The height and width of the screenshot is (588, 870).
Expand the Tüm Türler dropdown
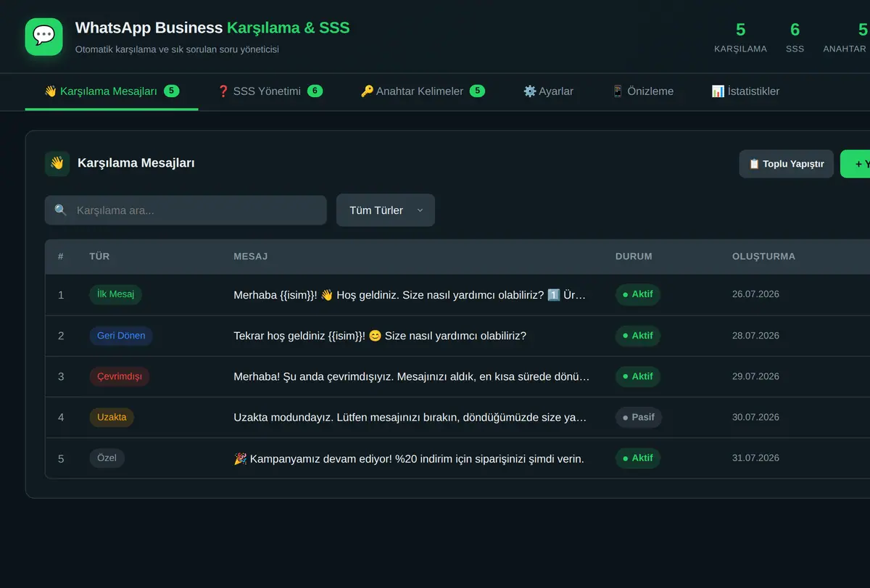point(386,210)
